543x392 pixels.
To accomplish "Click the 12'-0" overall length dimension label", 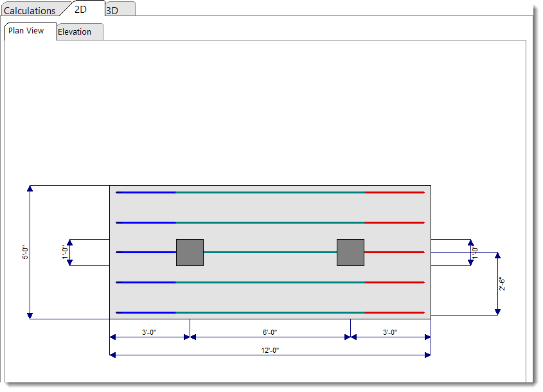I will (x=270, y=350).
